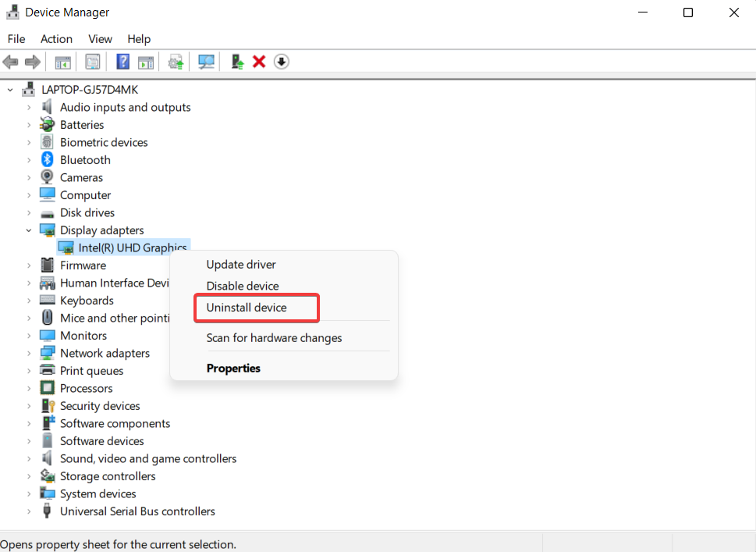Viewport: 756px width, 552px height.
Task: Collapse the Display adapters category
Action: click(x=29, y=230)
